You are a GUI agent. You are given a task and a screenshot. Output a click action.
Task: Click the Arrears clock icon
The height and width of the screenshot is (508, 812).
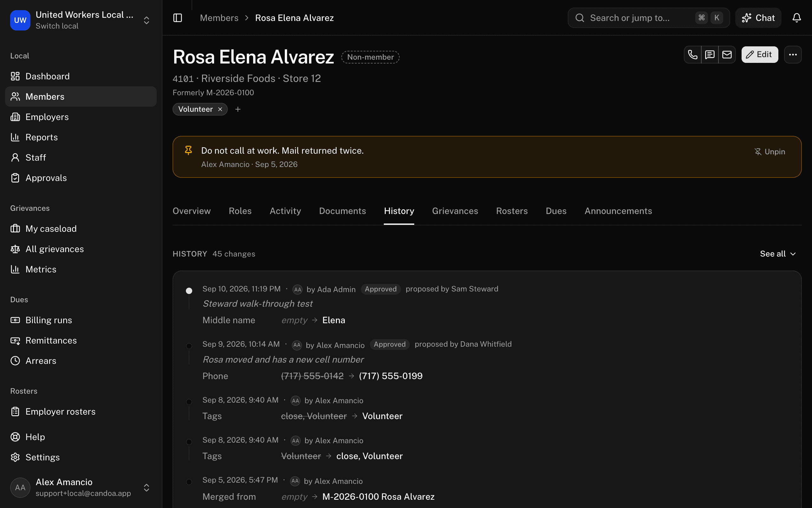point(15,361)
